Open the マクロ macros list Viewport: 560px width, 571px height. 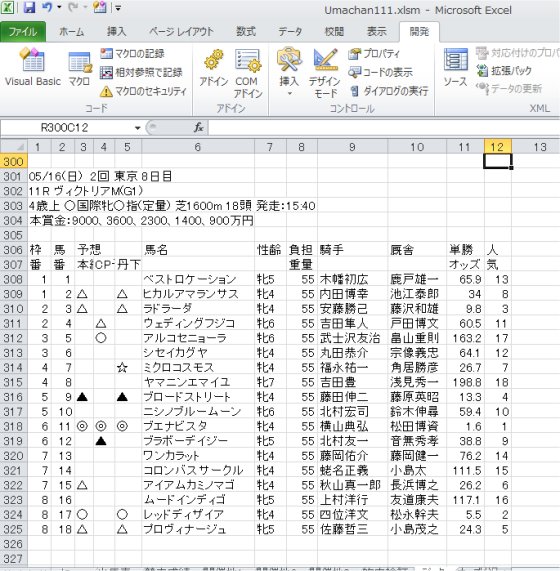click(79, 68)
